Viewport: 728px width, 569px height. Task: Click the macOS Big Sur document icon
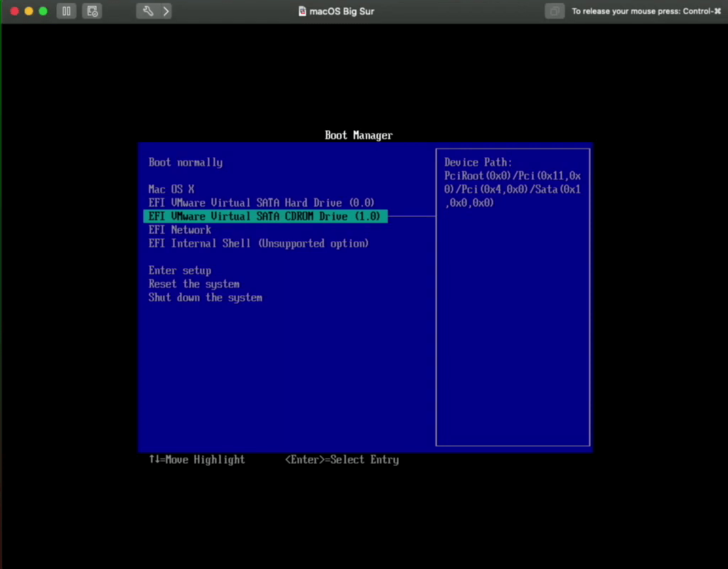pos(302,11)
